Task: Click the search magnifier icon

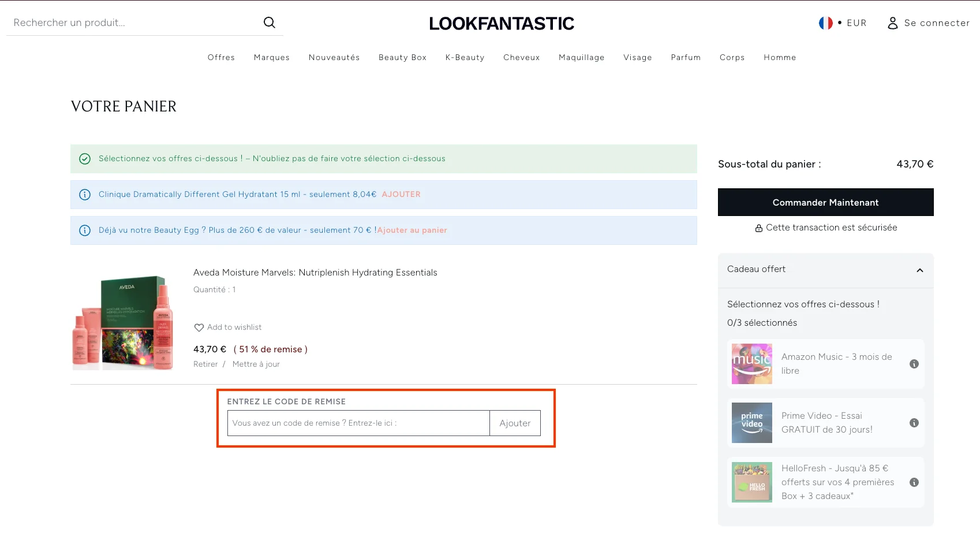Action: [x=269, y=23]
